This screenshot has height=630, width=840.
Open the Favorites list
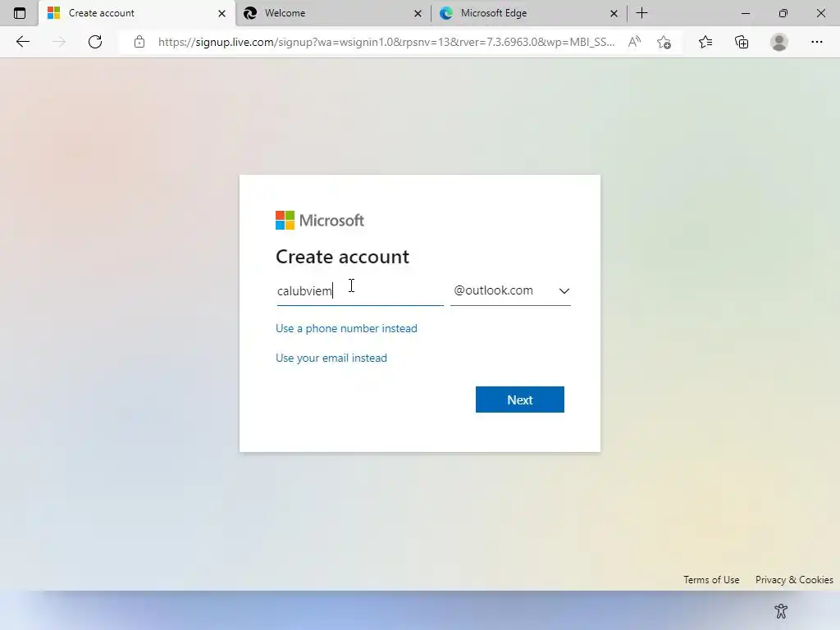(x=705, y=42)
